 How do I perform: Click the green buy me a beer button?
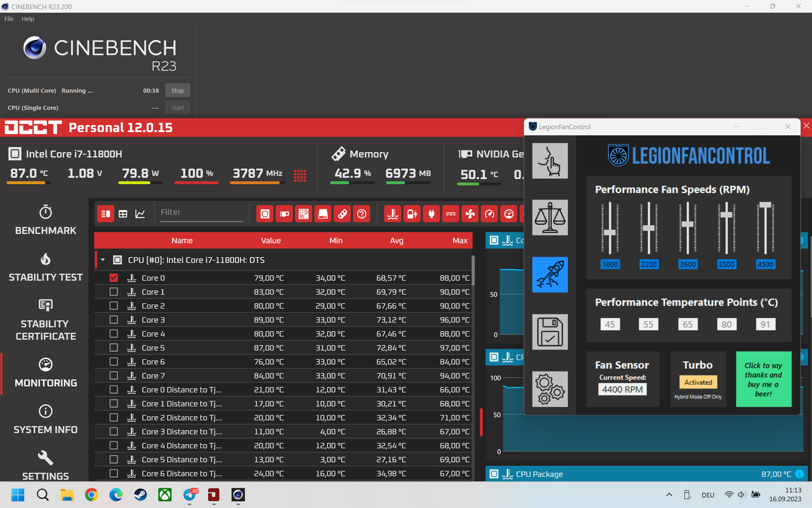coord(763,379)
